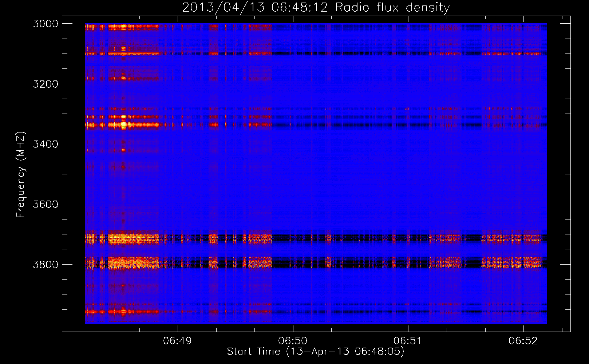Image resolution: width=589 pixels, height=364 pixels.
Task: Click the "3600" frequency axis label
Action: 46,204
